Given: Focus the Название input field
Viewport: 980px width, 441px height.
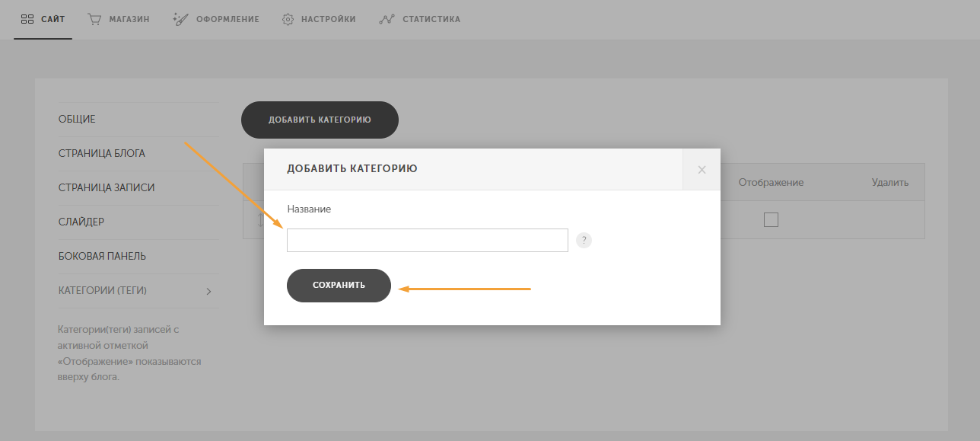Looking at the screenshot, I should 428,240.
